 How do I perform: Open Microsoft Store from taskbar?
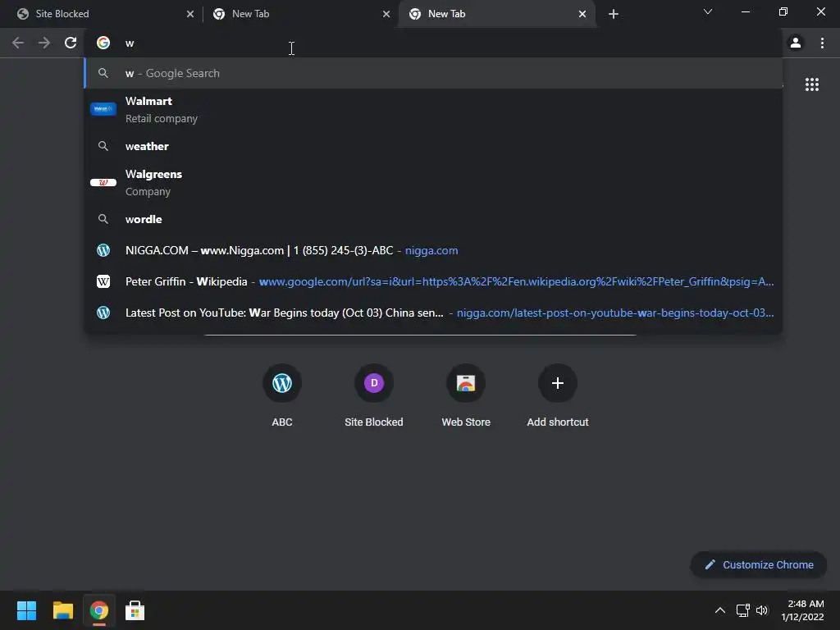coord(135,610)
